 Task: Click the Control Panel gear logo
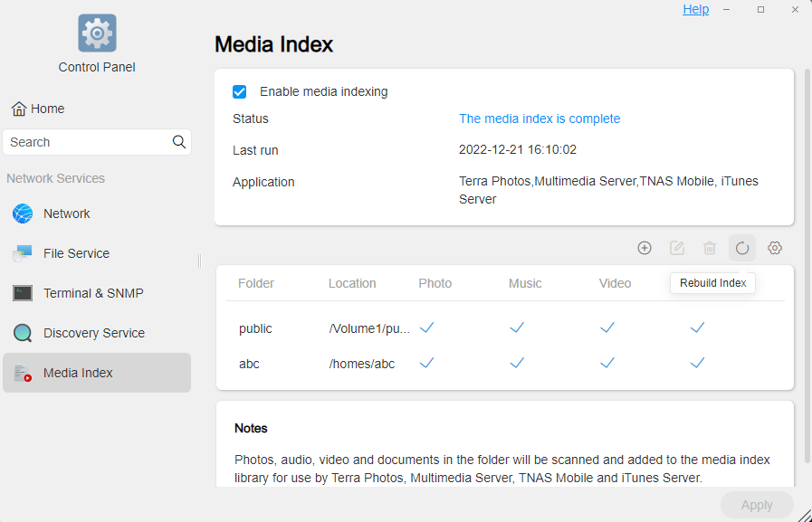(x=98, y=33)
